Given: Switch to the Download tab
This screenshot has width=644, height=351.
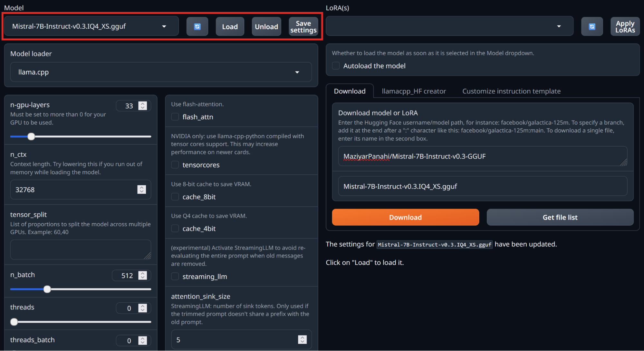Looking at the screenshot, I should (350, 91).
